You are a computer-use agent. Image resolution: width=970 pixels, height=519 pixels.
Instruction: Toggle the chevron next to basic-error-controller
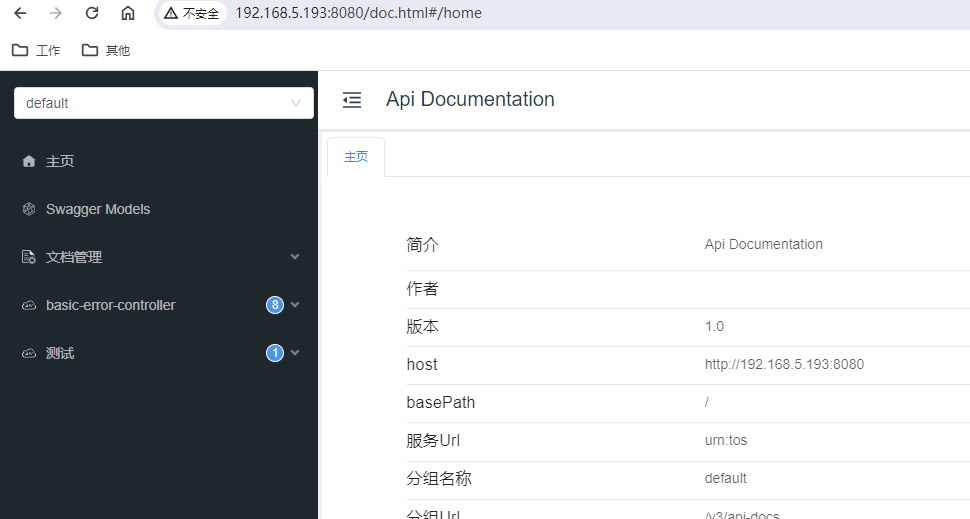click(295, 304)
